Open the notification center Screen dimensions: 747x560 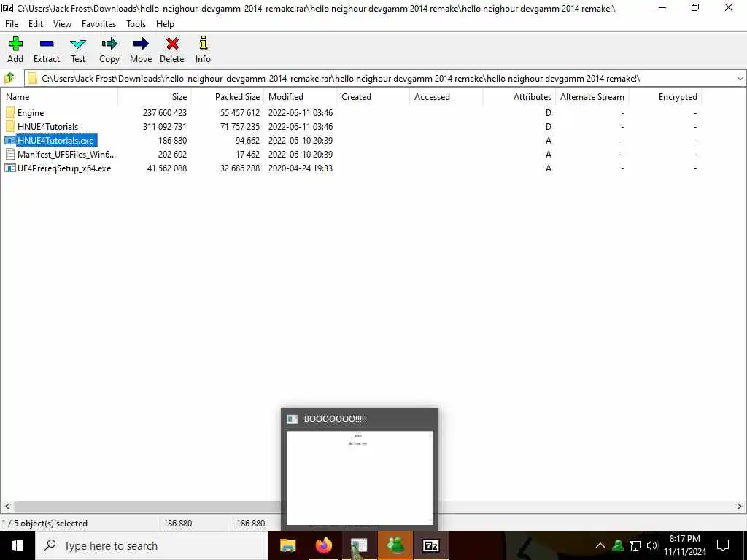point(723,545)
